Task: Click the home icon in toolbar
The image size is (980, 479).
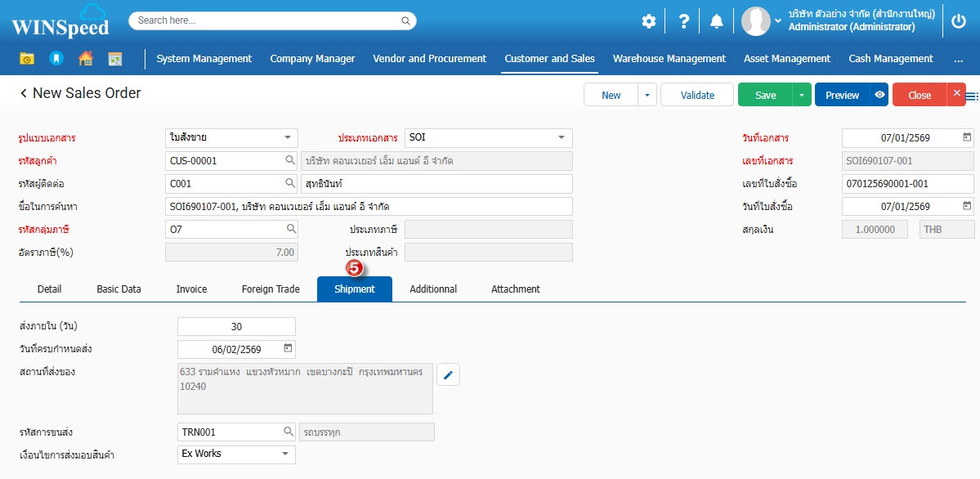Action: (x=85, y=59)
